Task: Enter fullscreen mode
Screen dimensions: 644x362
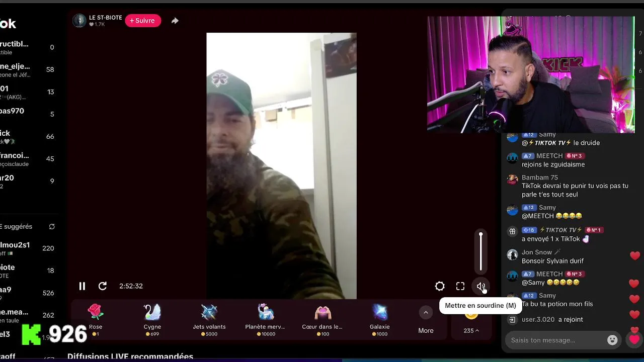Action: [x=460, y=286]
